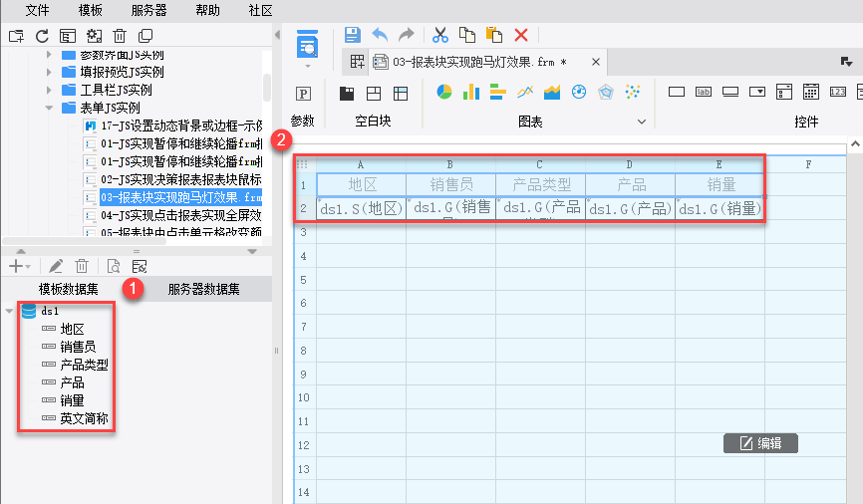Screen dimensions: 863x504
Task: Click the parameter panel P icon
Action: [303, 94]
